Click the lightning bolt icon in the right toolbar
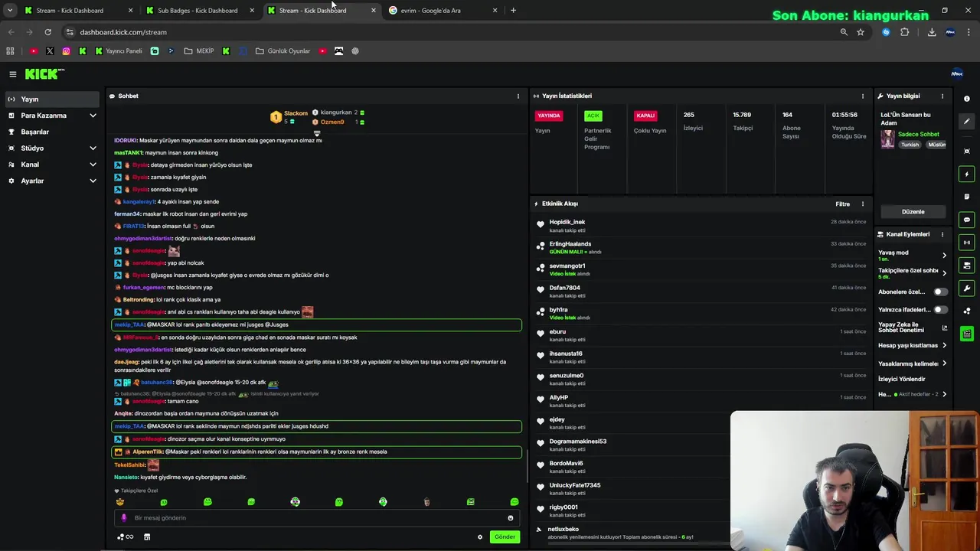Image resolution: width=980 pixels, height=551 pixels. tap(967, 174)
